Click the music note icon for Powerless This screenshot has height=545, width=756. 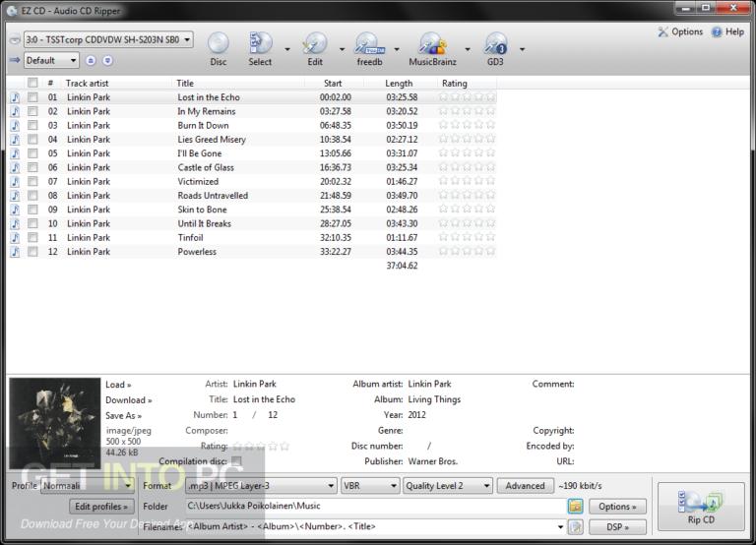point(16,252)
